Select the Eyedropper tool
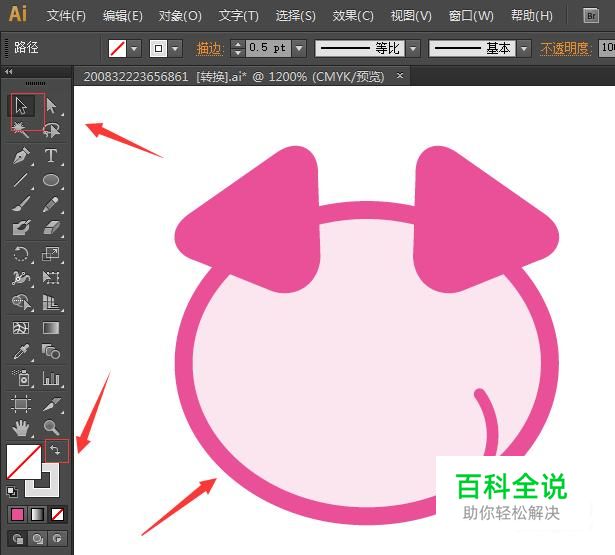 coord(21,352)
